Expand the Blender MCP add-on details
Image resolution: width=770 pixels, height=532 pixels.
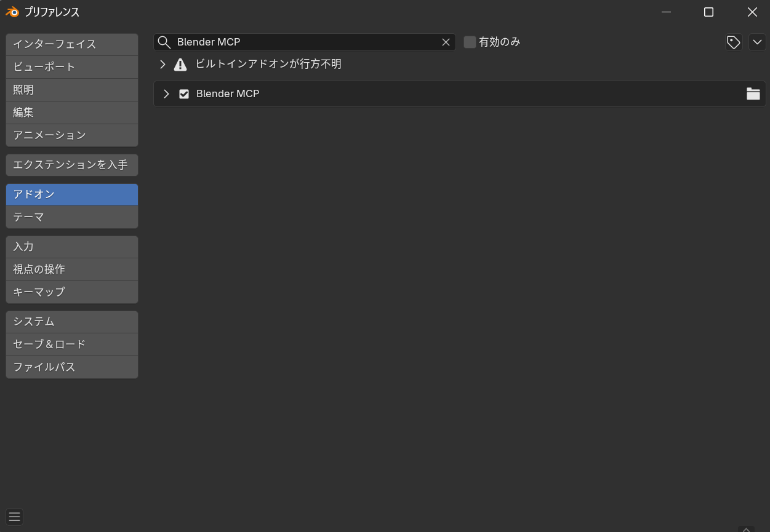pyautogui.click(x=165, y=93)
